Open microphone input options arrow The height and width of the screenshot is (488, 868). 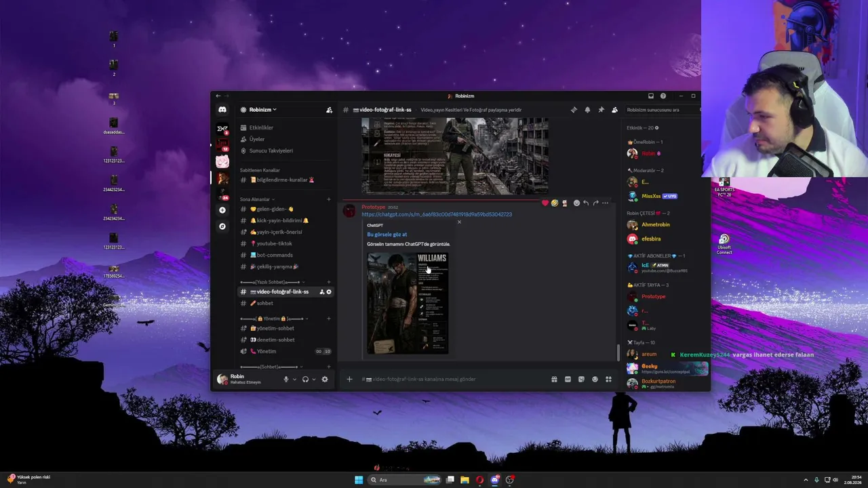click(x=294, y=380)
